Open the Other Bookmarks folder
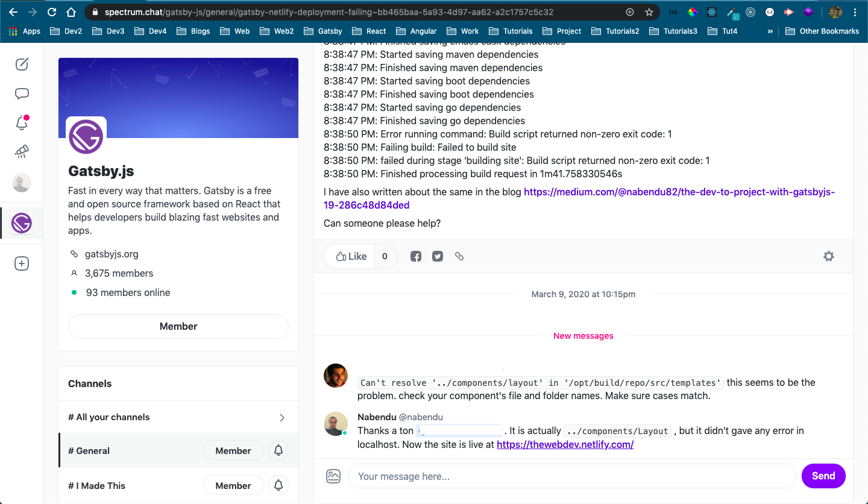The width and height of the screenshot is (868, 504). tap(822, 31)
